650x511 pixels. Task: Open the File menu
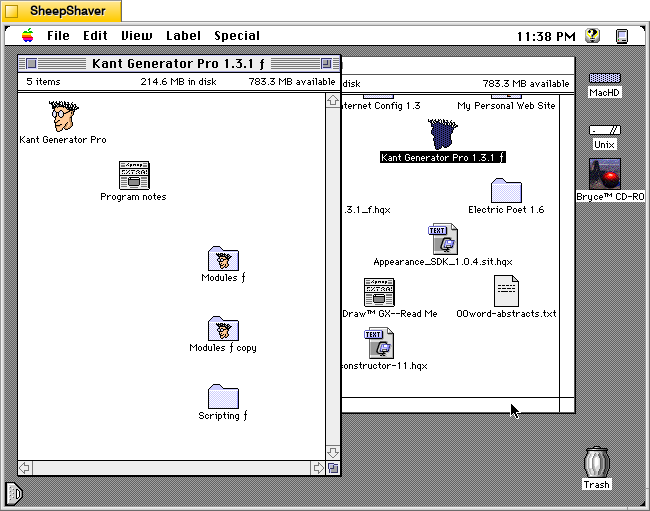tap(58, 36)
